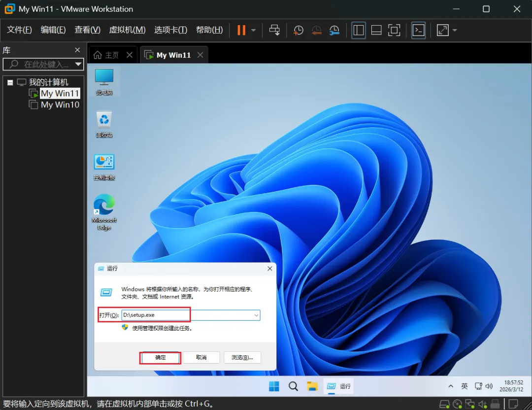Click the message log status icon
This screenshot has height=410, width=532.
(x=513, y=404)
